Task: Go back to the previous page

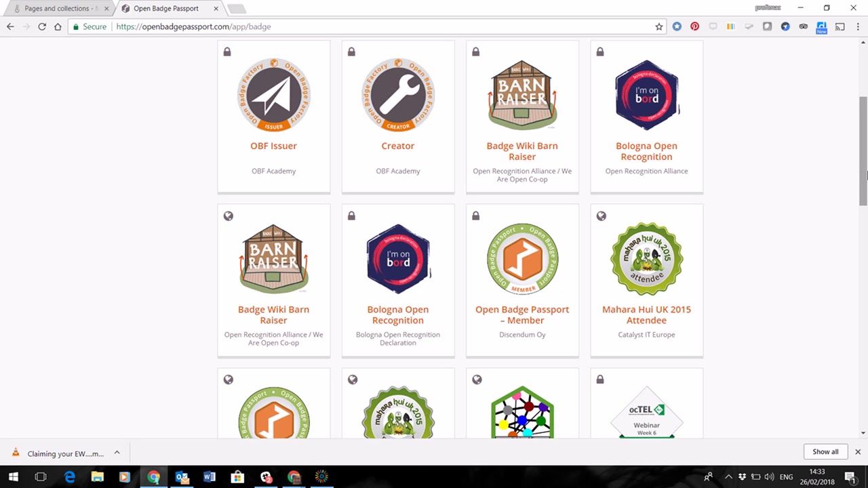Action: coord(10,26)
